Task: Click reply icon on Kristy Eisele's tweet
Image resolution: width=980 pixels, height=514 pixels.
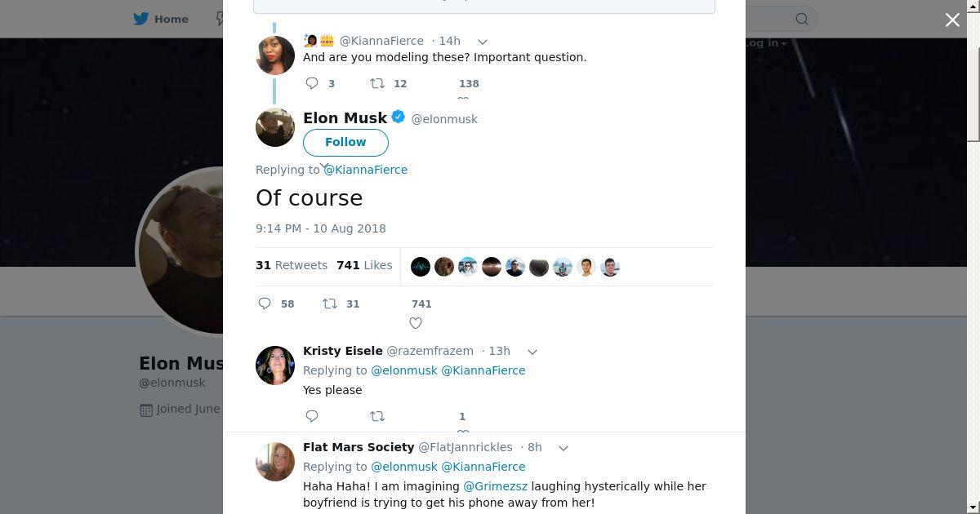Action: (312, 416)
